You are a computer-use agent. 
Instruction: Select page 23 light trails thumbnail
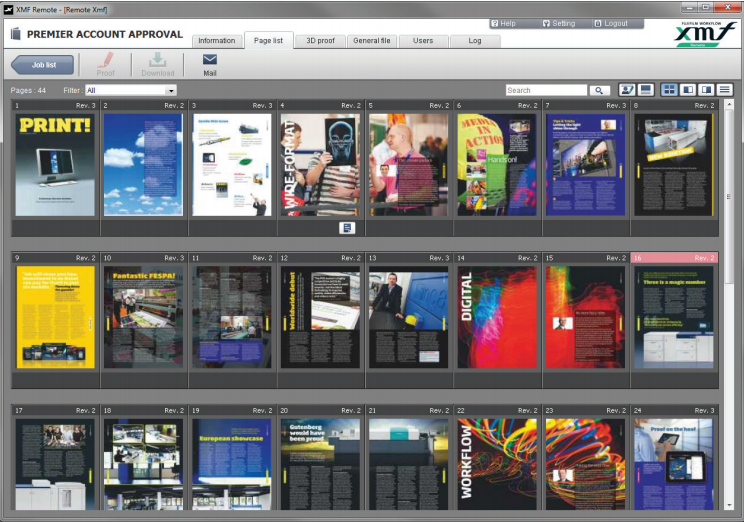pyautogui.click(x=585, y=464)
